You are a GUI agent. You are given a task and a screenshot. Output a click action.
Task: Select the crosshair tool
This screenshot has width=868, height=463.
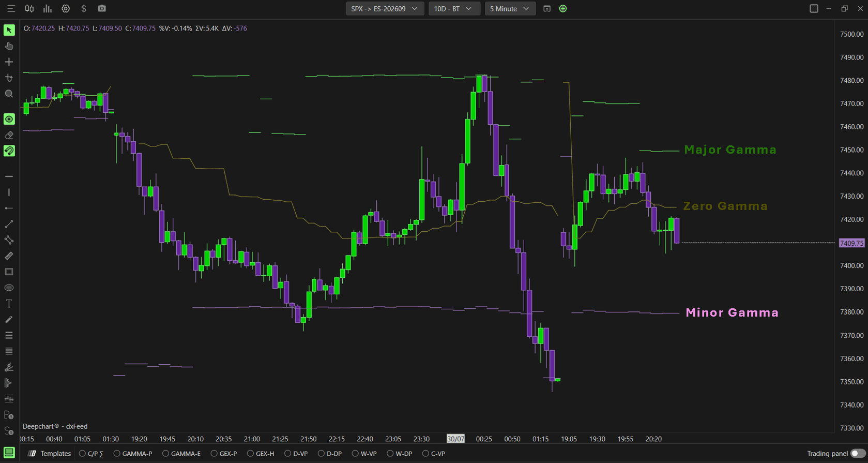9,62
